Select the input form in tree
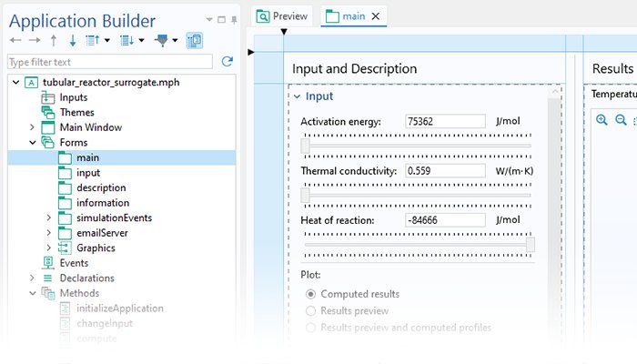The width and height of the screenshot is (637, 364). pos(88,173)
